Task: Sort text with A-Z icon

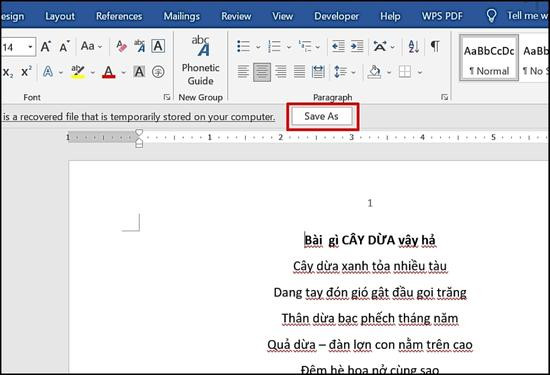Action: click(x=414, y=46)
